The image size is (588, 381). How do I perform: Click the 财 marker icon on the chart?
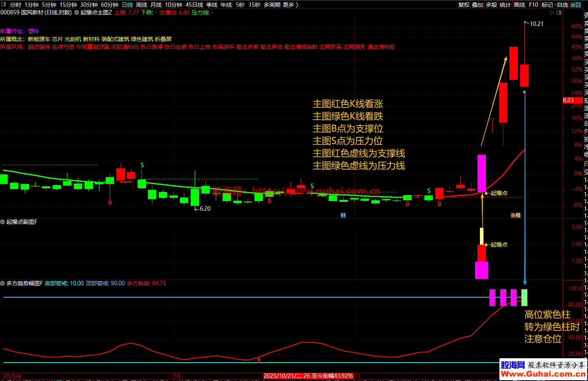point(343,215)
